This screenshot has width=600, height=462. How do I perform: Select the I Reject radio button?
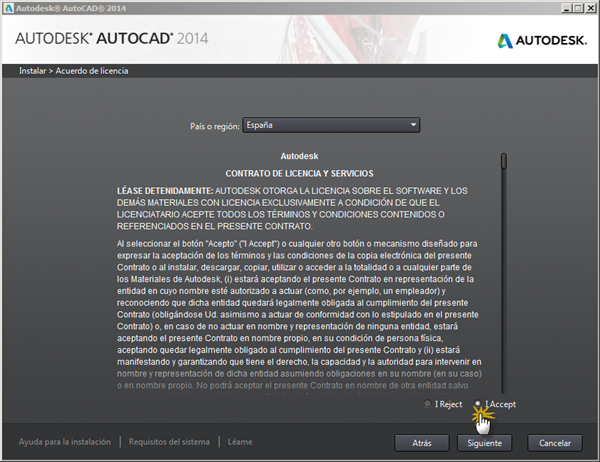[427, 403]
